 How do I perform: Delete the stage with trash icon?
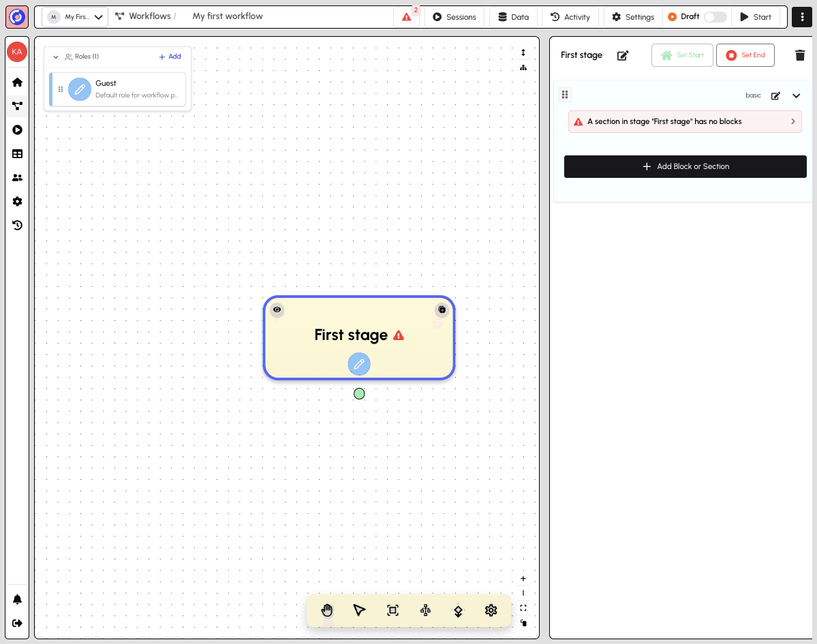(x=800, y=55)
